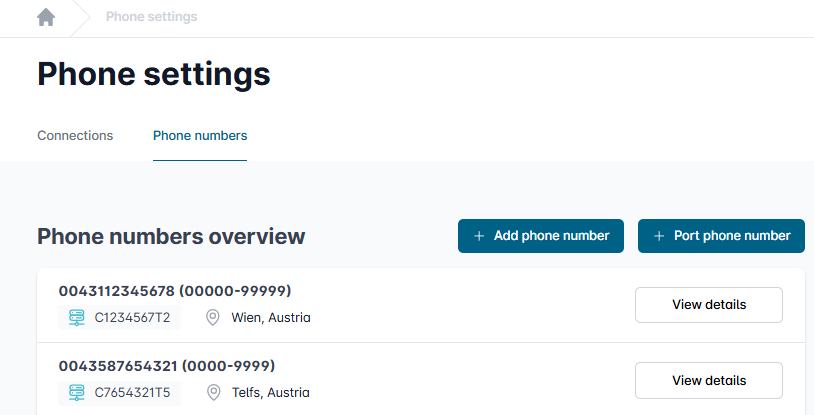Select phone number 0043587654321 (0000-9999)

point(167,366)
